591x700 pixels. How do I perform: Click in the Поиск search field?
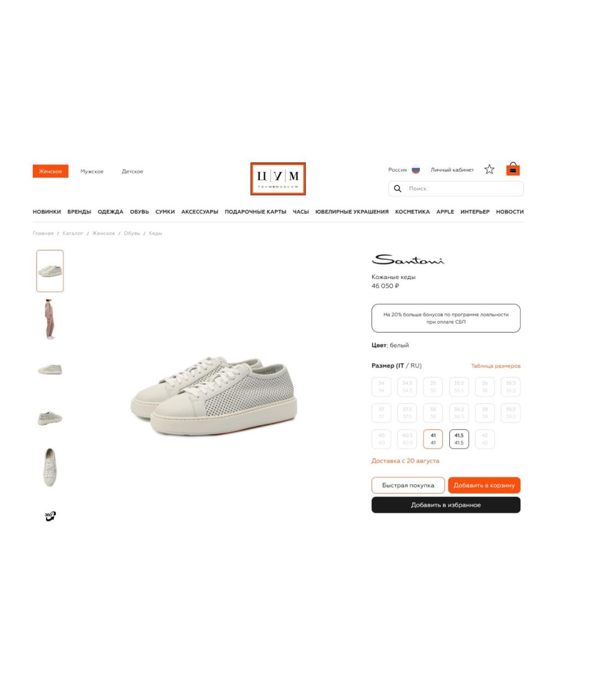[456, 189]
